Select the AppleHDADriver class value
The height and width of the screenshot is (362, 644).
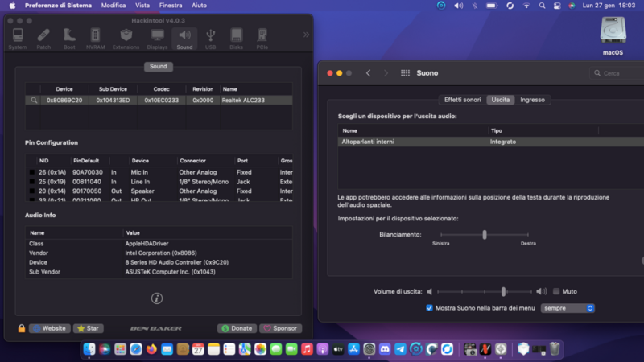pos(147,244)
